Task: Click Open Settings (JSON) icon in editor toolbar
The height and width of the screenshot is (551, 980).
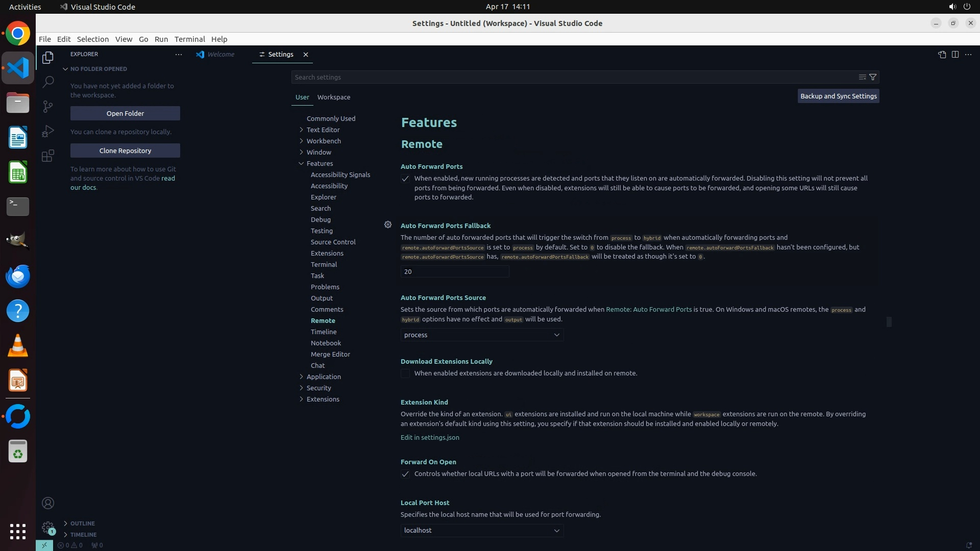Action: pos(942,55)
